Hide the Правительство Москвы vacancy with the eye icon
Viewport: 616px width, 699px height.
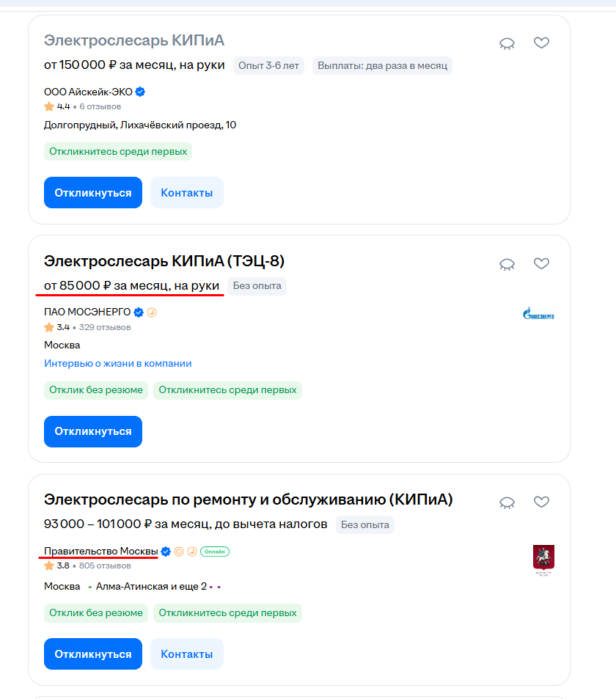coord(507,503)
